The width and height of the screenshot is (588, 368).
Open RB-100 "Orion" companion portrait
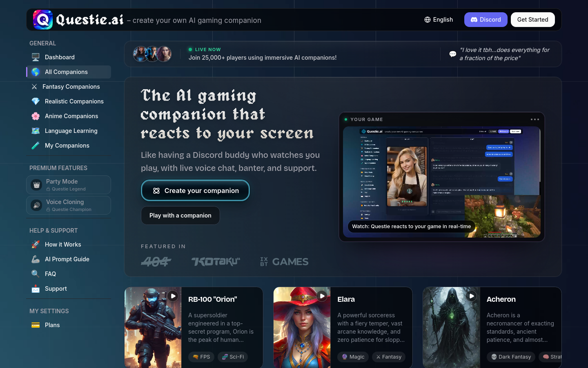click(x=153, y=328)
